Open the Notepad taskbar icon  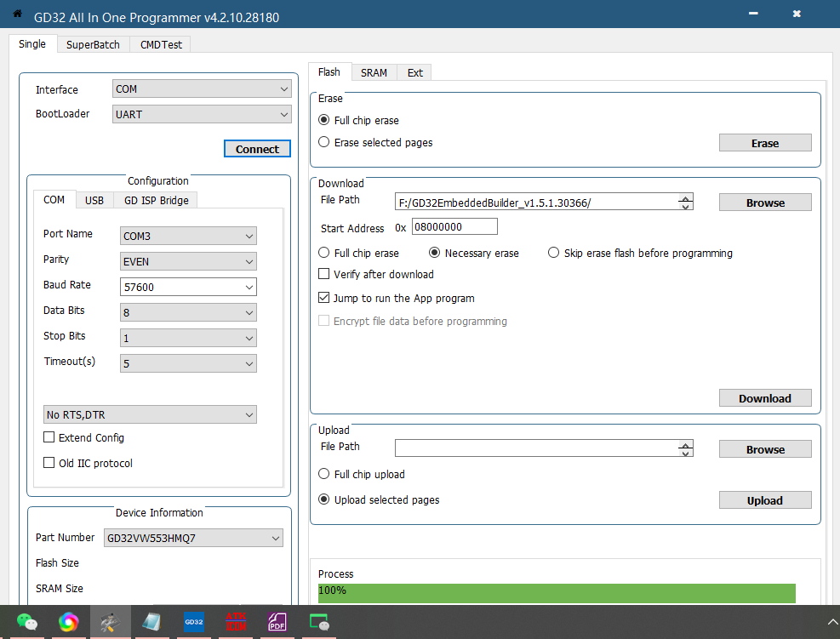[152, 622]
